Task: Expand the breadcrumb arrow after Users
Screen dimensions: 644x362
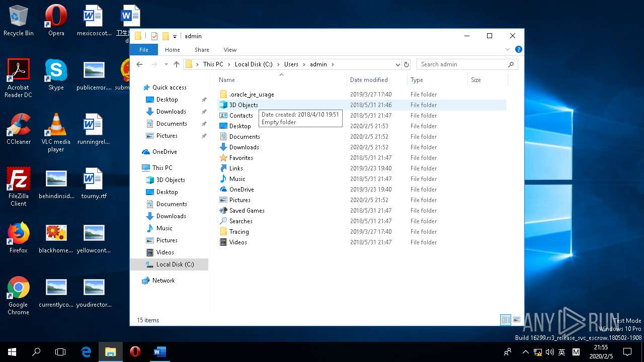Action: coord(304,64)
